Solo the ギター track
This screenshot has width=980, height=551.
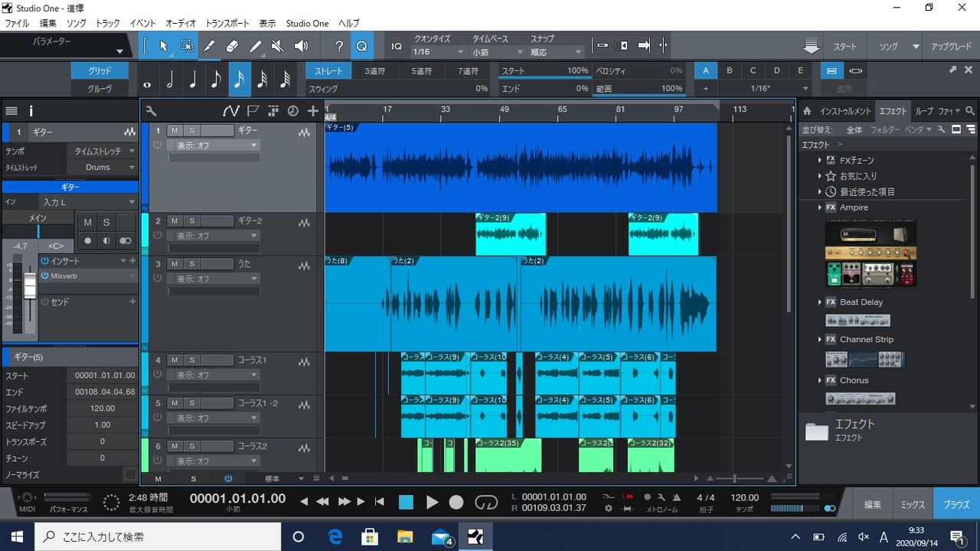click(191, 131)
